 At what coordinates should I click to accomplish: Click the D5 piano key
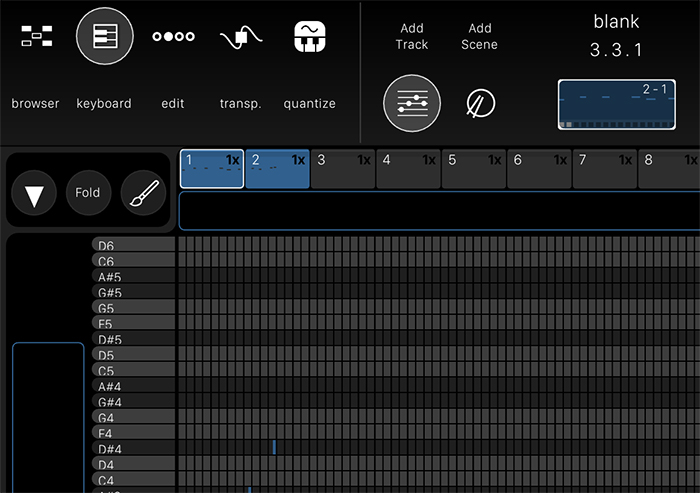coord(133,354)
